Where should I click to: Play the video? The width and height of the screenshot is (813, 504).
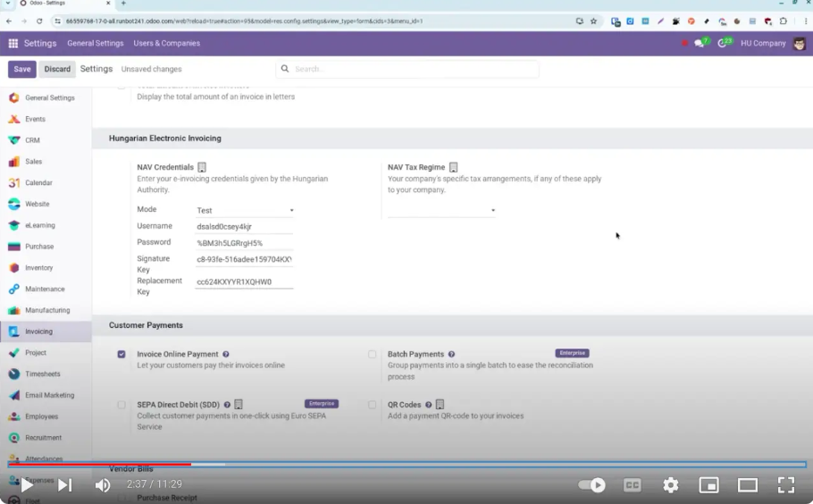(27, 485)
